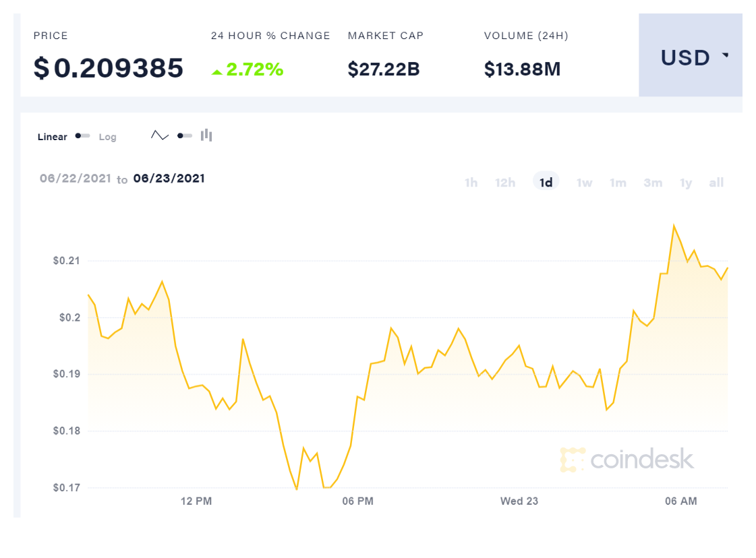Screen dimensions: 756x558
Task: Switch chart to 1m range
Action: pyautogui.click(x=618, y=183)
